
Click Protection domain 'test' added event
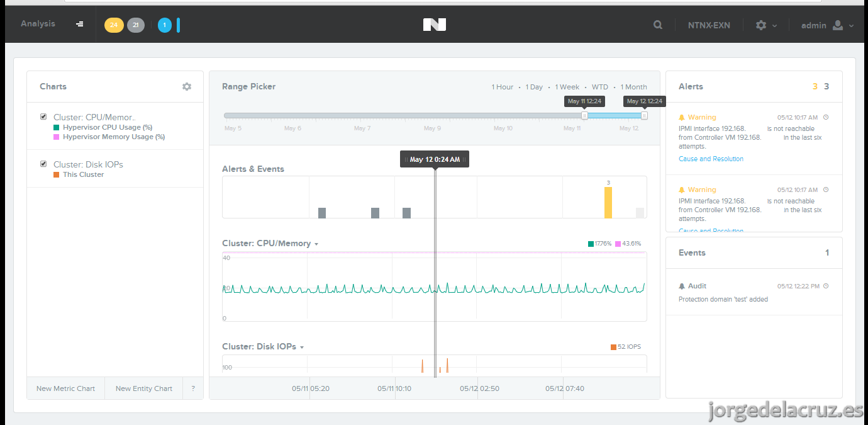723,299
